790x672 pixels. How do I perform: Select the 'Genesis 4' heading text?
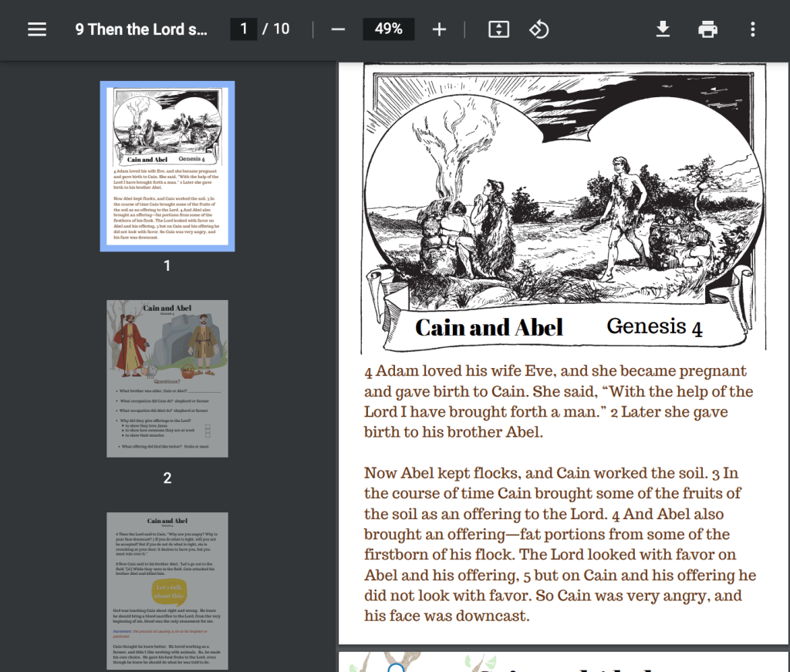654,326
